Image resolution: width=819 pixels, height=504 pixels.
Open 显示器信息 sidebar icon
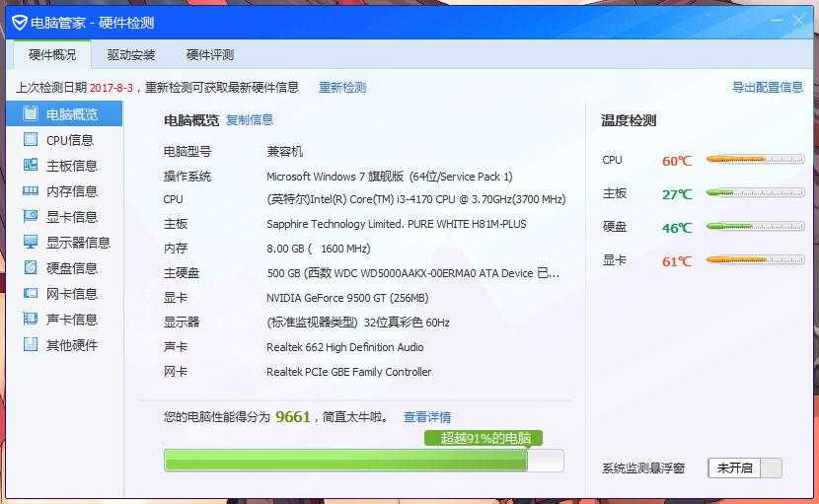coord(31,242)
